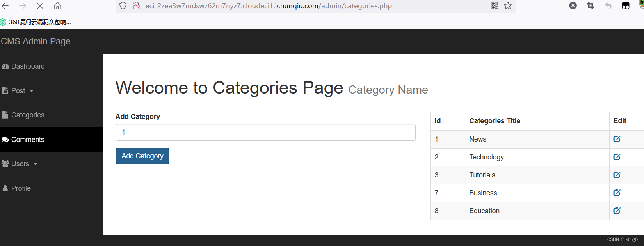Image resolution: width=644 pixels, height=246 pixels.
Task: Click the crop screenshot toolbar icon
Action: 591,5
